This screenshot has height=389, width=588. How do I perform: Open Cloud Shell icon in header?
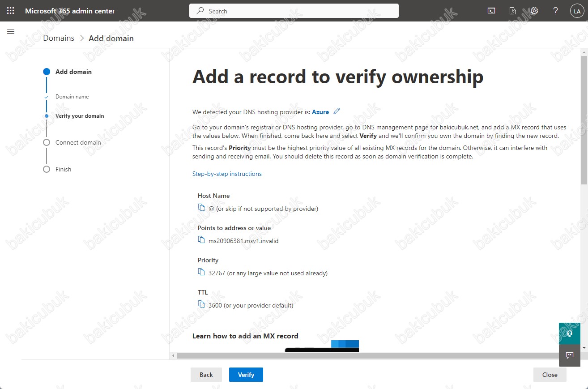[491, 11]
